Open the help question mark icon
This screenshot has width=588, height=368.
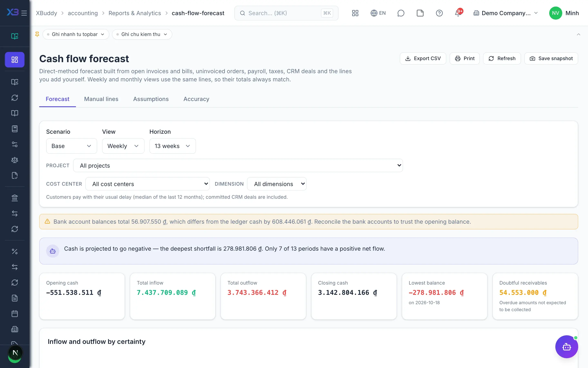pyautogui.click(x=439, y=13)
